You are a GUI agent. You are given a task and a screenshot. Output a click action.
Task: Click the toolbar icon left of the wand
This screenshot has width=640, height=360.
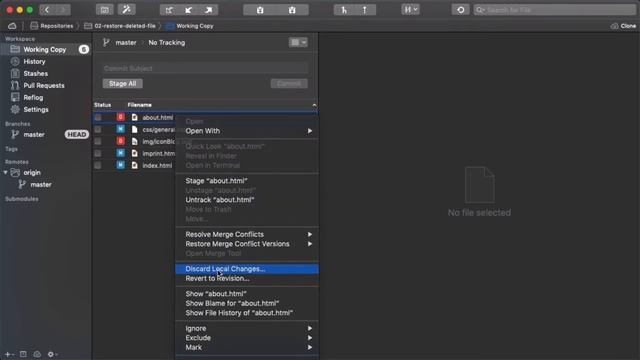pos(104,10)
